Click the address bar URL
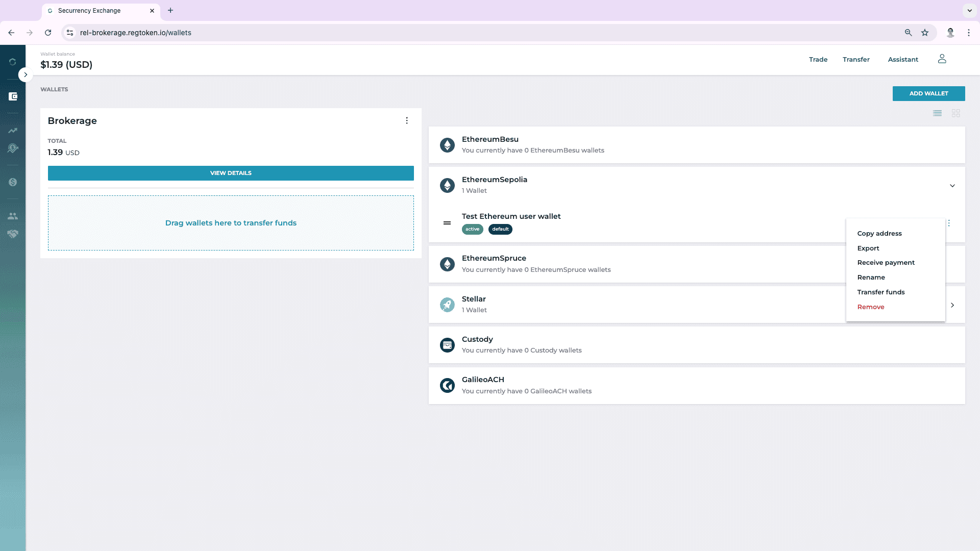Viewport: 980px width, 551px height. click(x=135, y=33)
